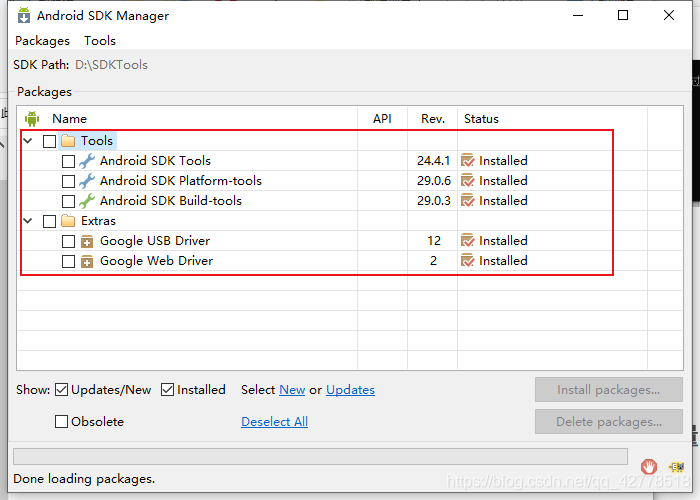700x500 pixels.
Task: Click the installed status icon for Build-tools
Action: point(467,201)
